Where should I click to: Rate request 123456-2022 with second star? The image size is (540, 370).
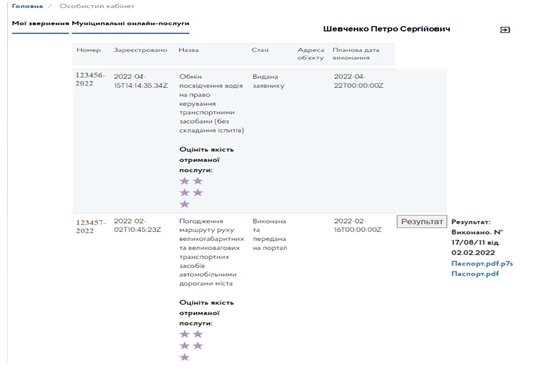[x=198, y=181]
